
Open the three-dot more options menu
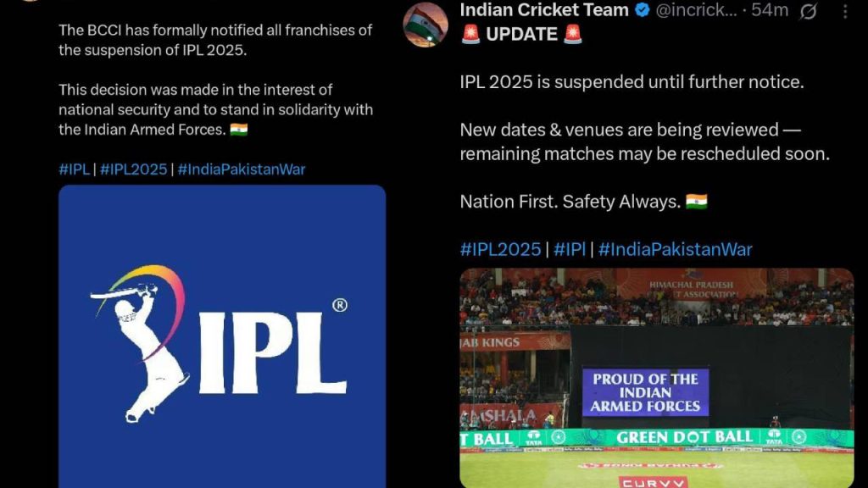845,11
